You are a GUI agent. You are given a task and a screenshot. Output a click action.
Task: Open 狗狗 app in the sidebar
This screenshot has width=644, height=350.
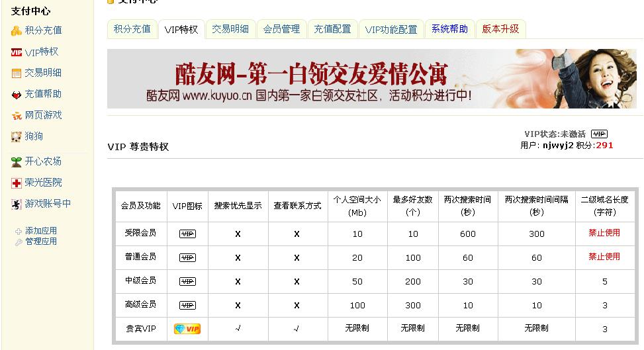coord(34,136)
